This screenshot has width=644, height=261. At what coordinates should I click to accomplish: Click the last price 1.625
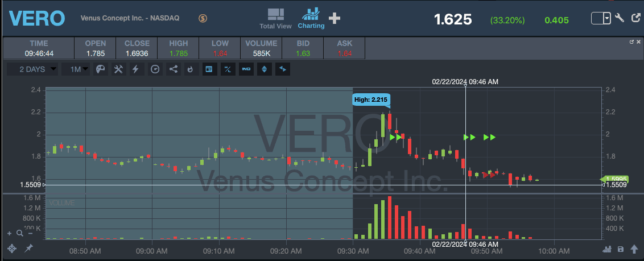(x=453, y=19)
